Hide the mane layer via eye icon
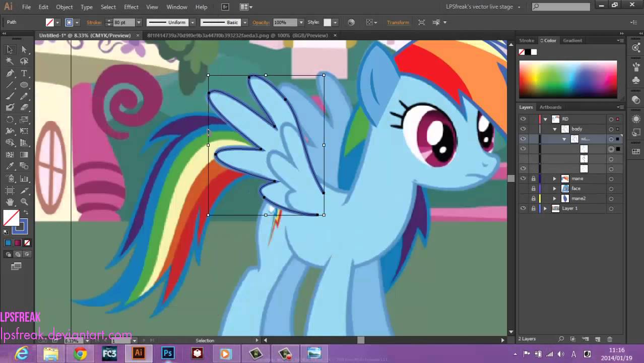The width and height of the screenshot is (644, 363). [523, 178]
